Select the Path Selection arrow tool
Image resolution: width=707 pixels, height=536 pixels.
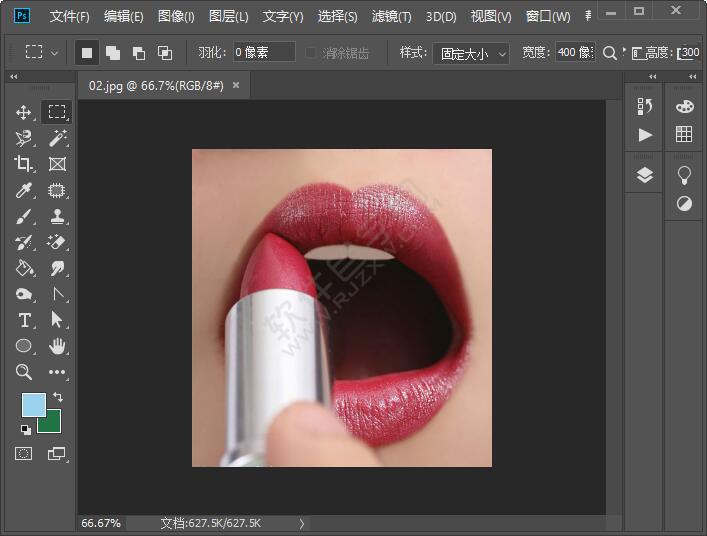[57, 320]
